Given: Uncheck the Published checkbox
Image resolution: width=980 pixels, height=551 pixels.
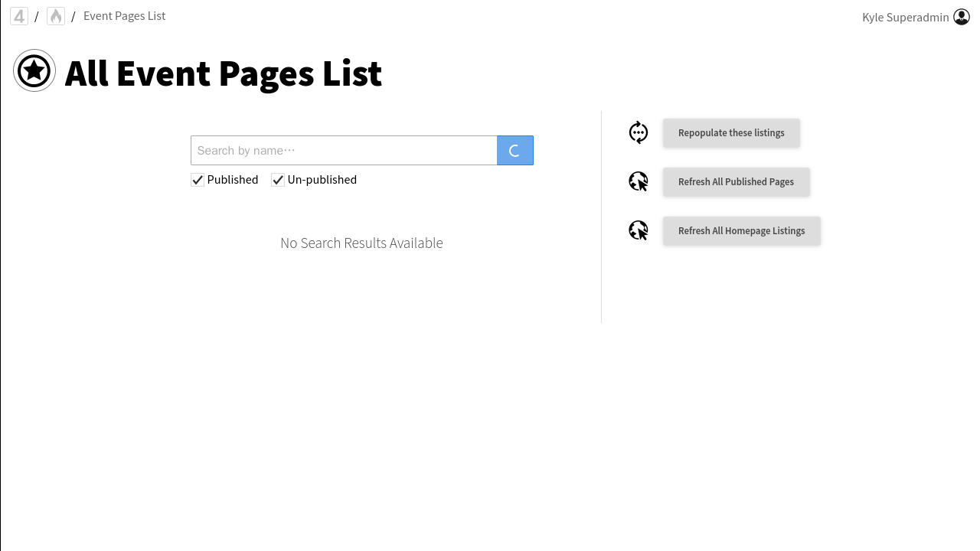Looking at the screenshot, I should (198, 180).
